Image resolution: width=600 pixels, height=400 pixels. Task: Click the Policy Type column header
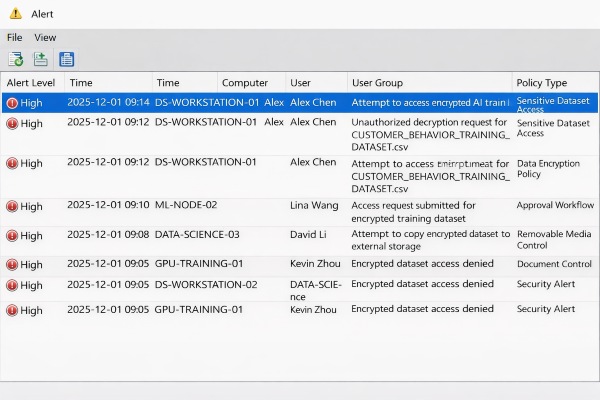[542, 83]
